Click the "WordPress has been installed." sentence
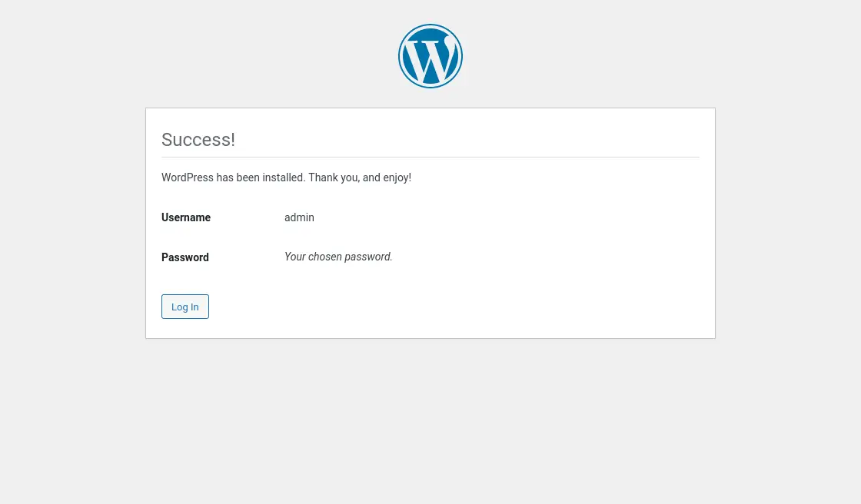The height and width of the screenshot is (504, 861). click(234, 177)
